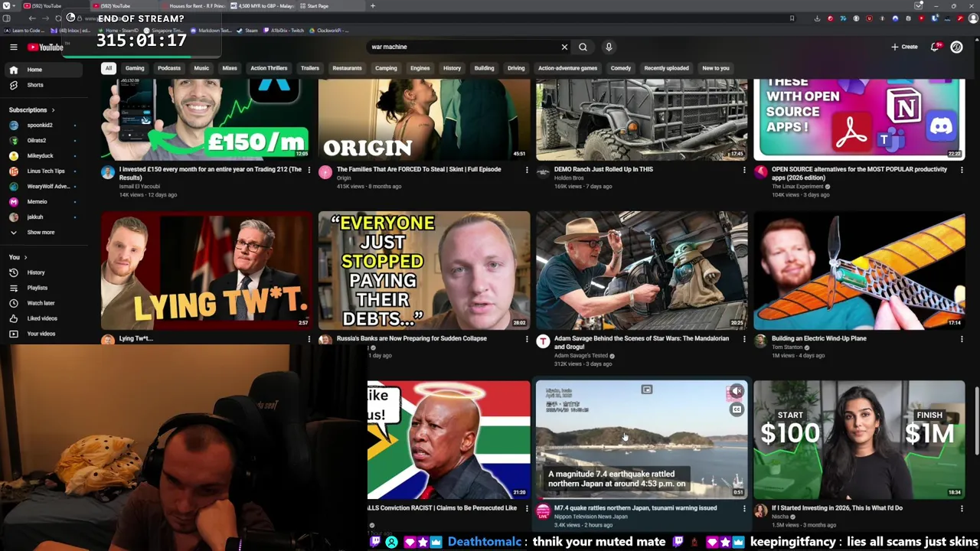
Task: Open the LYING TW*T video thumbnail
Action: pyautogui.click(x=207, y=270)
